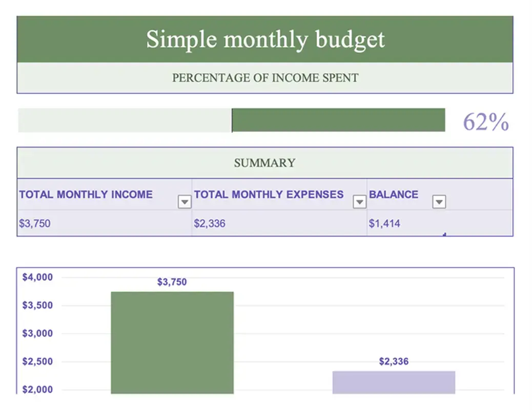Screen dimensions: 532x410
Task: Select the $2,336 chart data label
Action: click(x=393, y=361)
